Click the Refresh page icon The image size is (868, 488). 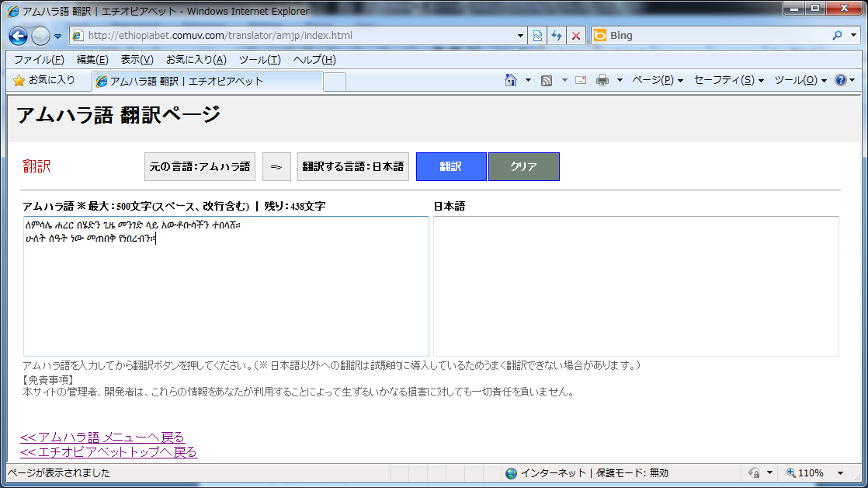(x=557, y=36)
